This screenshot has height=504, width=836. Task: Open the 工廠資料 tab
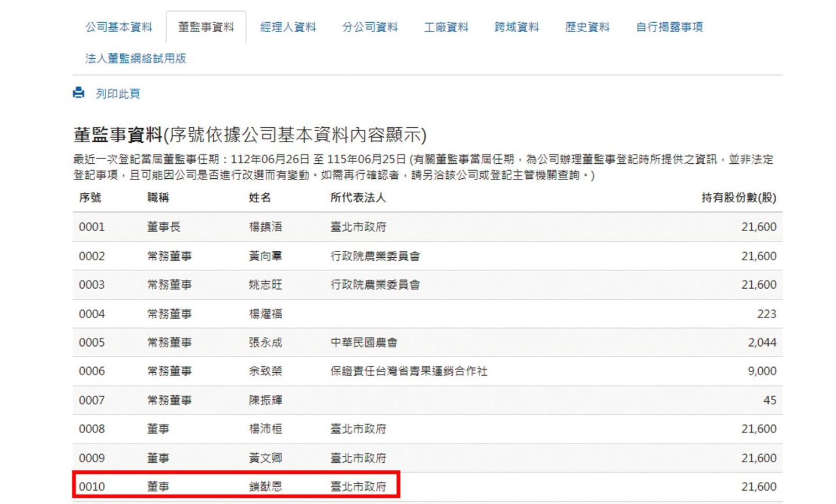coord(446,27)
